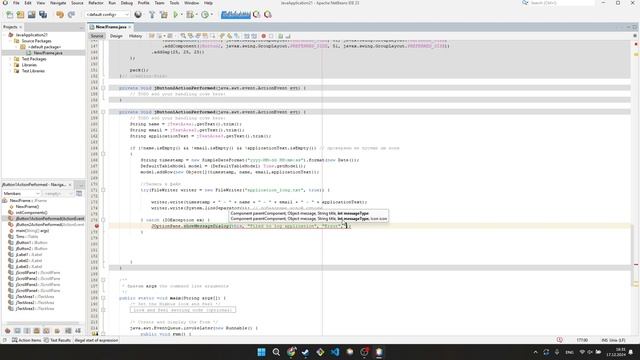Toggle Sort by Name in Navigator
640x360 pixels.
pyautogui.click(x=68, y=331)
